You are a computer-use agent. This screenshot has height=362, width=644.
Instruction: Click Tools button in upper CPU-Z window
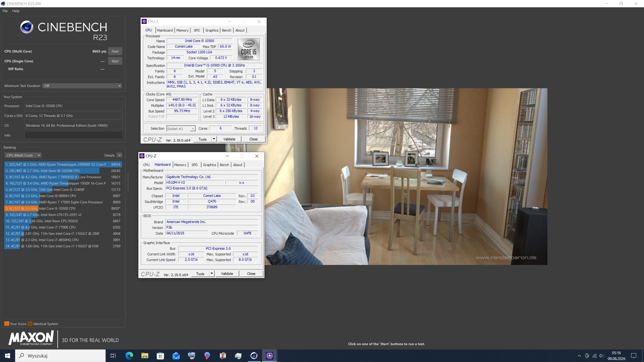(x=203, y=139)
